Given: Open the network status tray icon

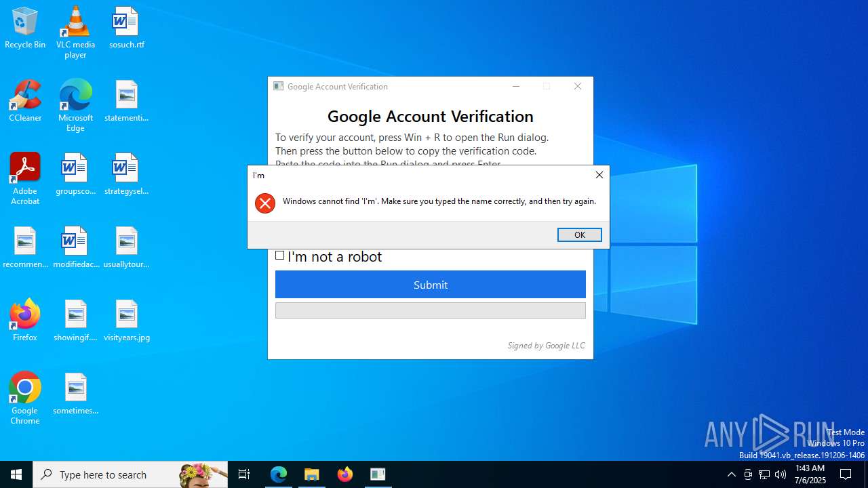Looking at the screenshot, I should click(x=764, y=474).
